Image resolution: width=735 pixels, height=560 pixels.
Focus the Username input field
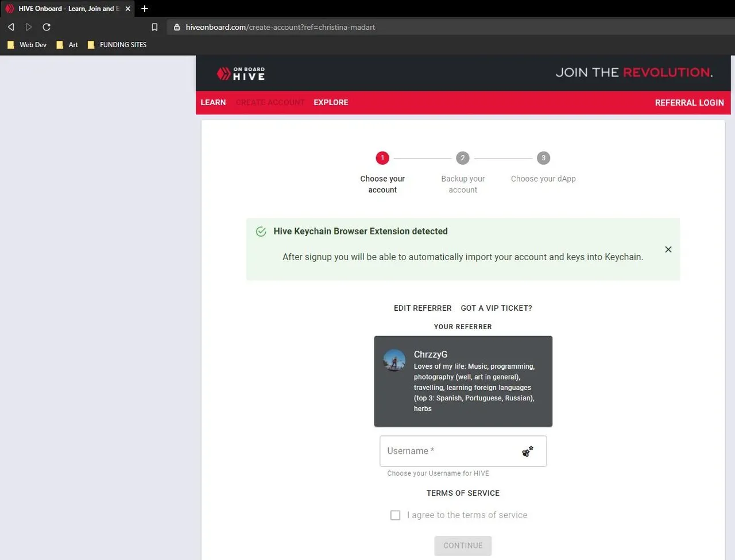463,451
